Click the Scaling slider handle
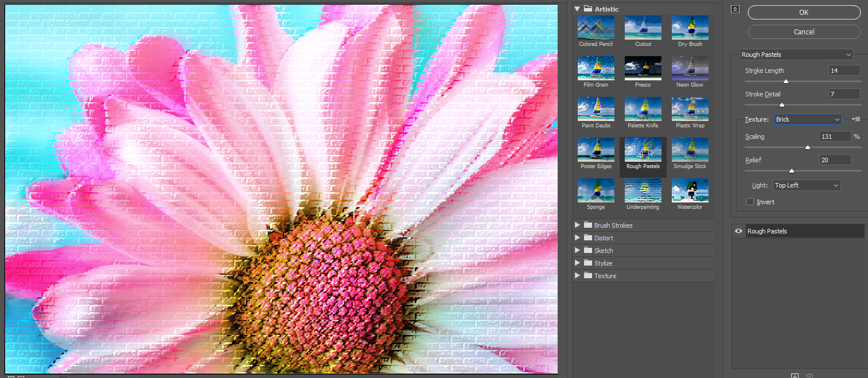Image resolution: width=868 pixels, height=378 pixels. [808, 147]
